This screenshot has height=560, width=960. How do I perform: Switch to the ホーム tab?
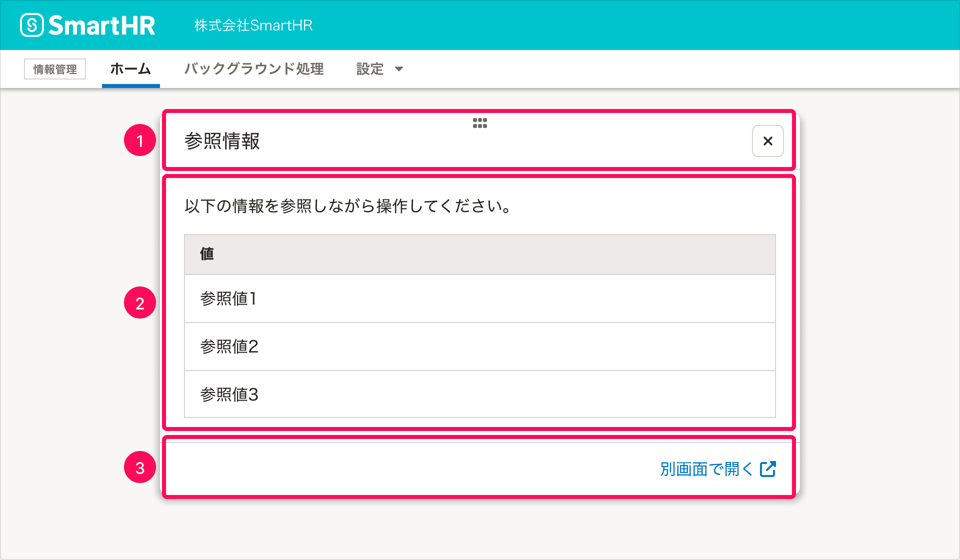tap(130, 69)
